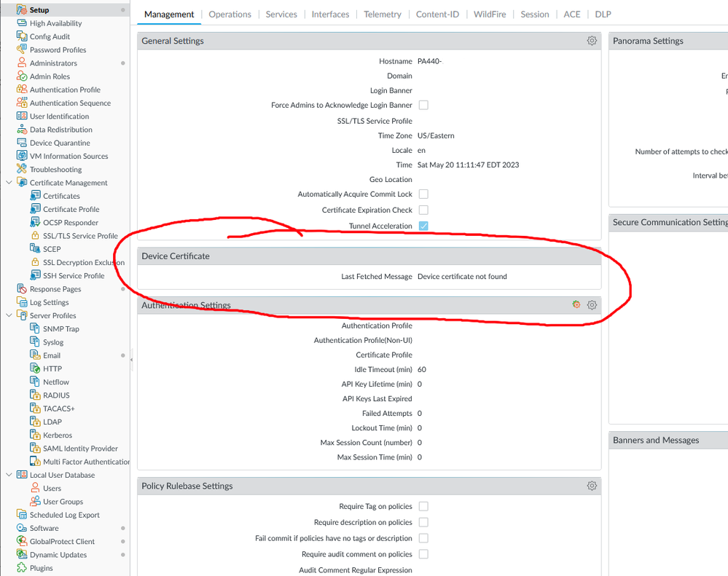Click the Software icon in sidebar
The height and width of the screenshot is (576, 728).
(x=21, y=528)
